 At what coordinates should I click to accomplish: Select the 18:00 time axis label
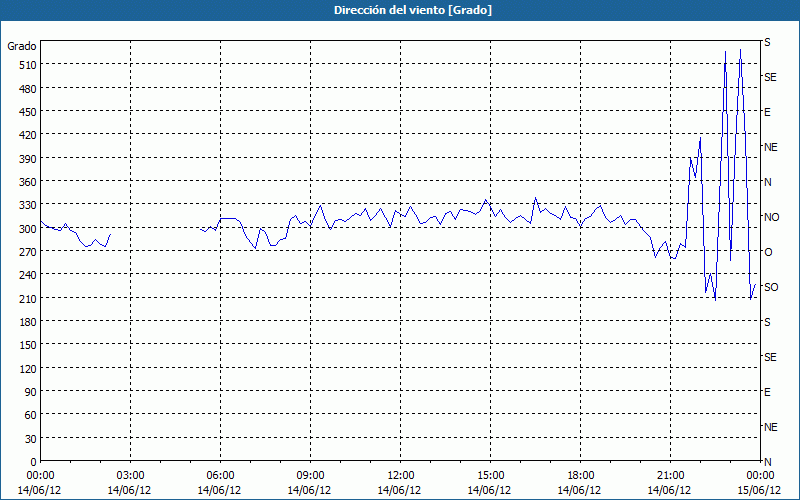point(580,476)
